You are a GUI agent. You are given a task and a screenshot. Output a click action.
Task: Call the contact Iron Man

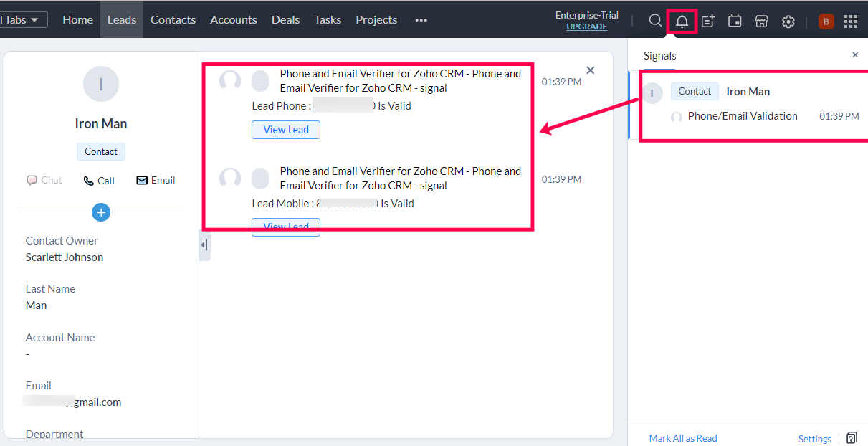coord(99,181)
